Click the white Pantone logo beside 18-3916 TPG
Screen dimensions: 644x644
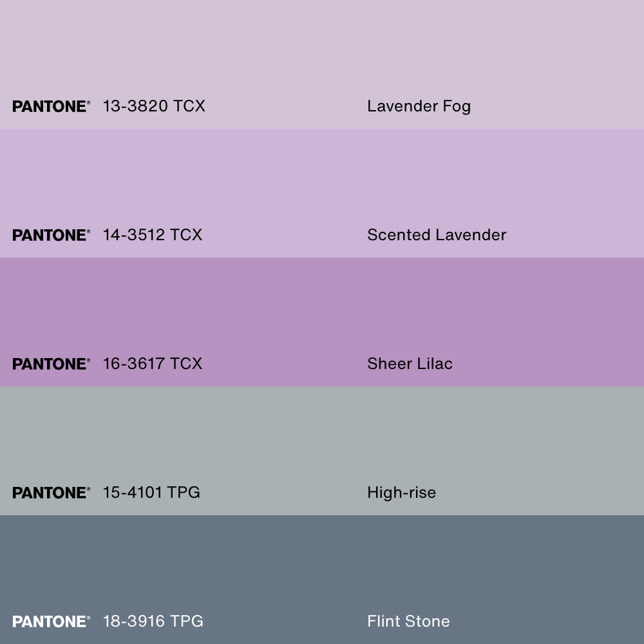click(x=51, y=621)
